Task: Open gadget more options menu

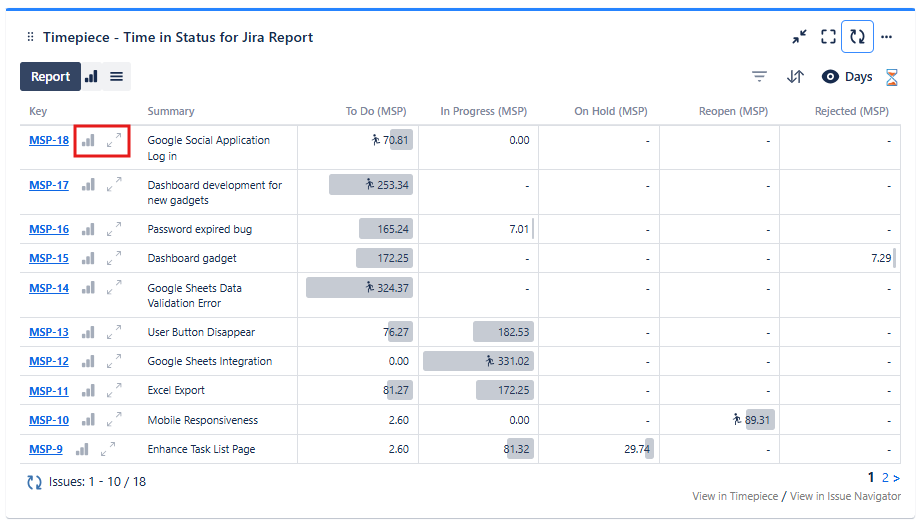Action: tap(886, 37)
